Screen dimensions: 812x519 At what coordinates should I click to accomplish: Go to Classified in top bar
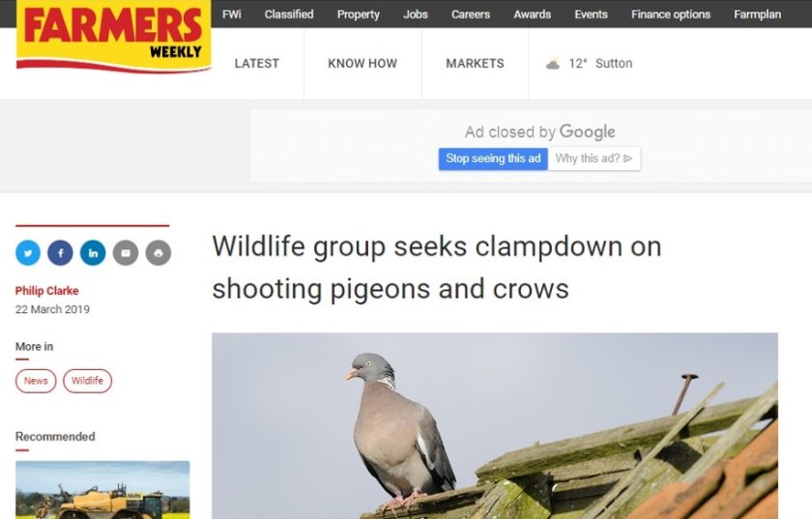tap(289, 14)
